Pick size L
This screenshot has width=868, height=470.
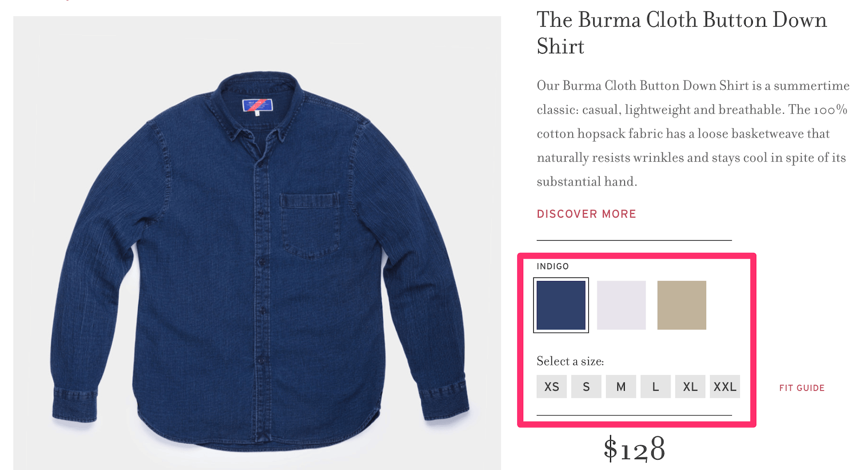point(656,387)
